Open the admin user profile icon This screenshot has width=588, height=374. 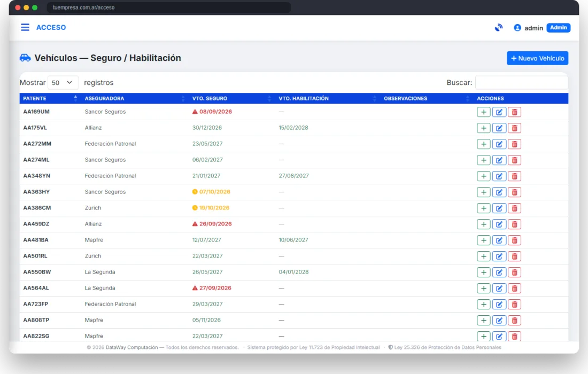[x=517, y=28]
